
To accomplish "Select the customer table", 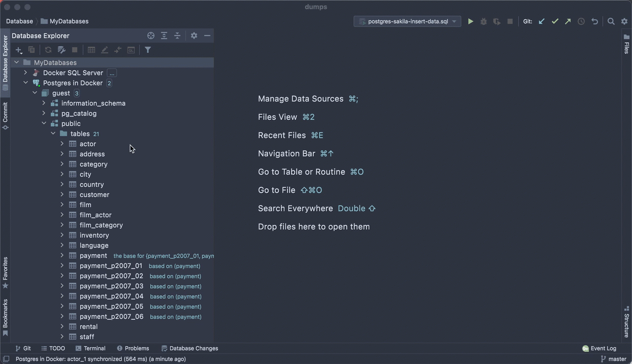I will (94, 194).
